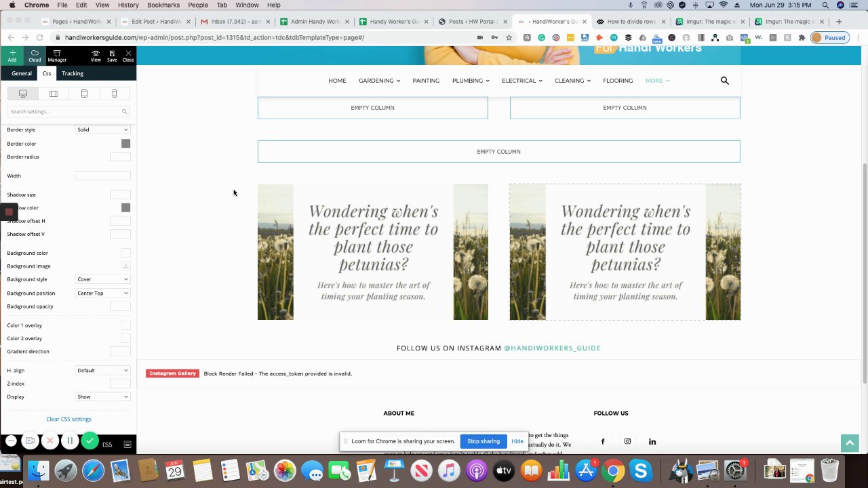Expand the PLUMBING menu

(x=470, y=81)
